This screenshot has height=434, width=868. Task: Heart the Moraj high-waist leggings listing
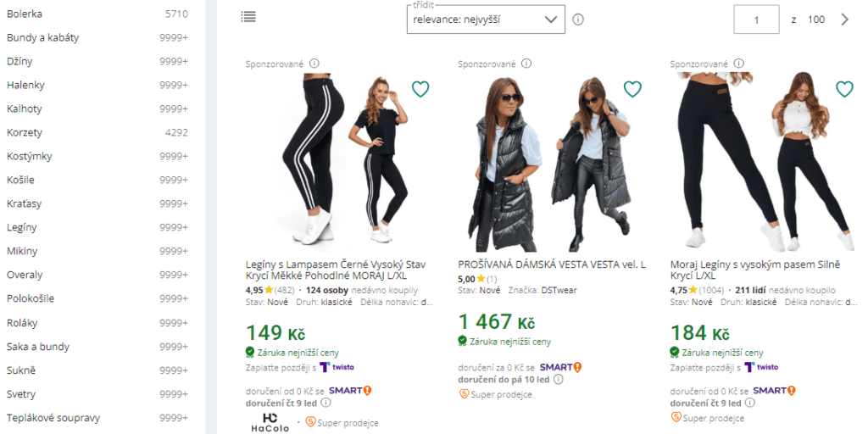coord(844,89)
